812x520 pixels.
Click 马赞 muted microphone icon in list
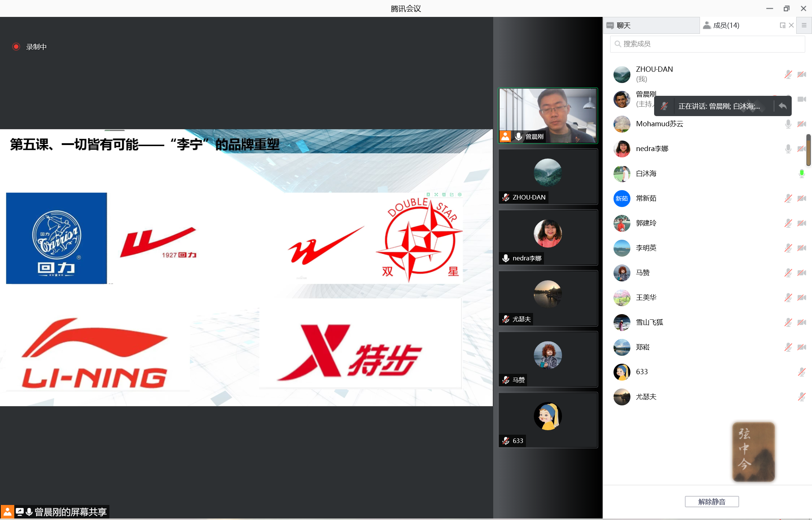[788, 273]
